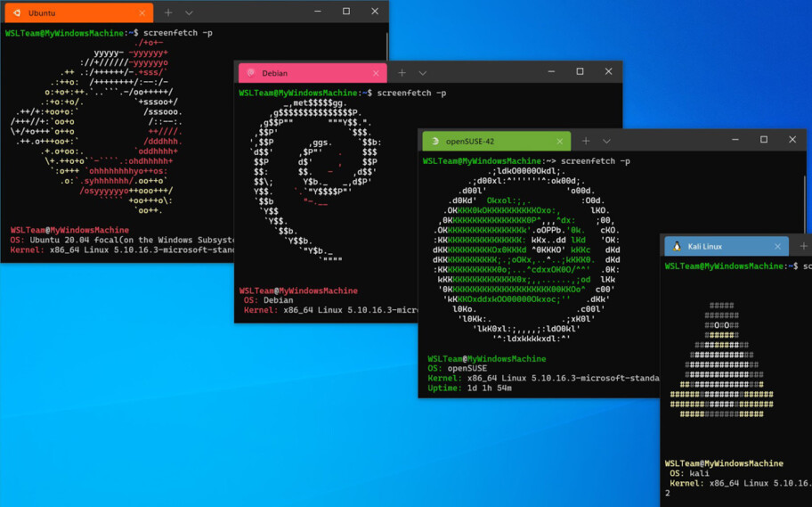Click Kernel line in Ubuntu terminal
Image resolution: width=812 pixels, height=507 pixels.
(x=122, y=249)
